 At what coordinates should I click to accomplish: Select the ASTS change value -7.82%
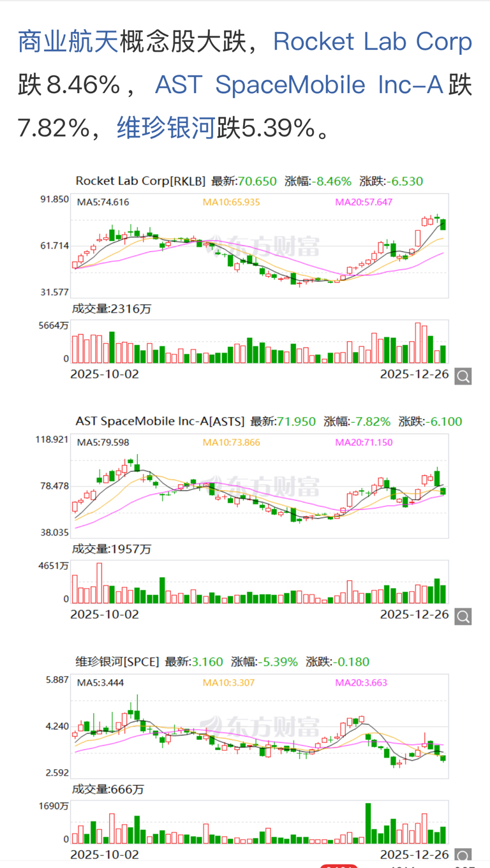(371, 422)
